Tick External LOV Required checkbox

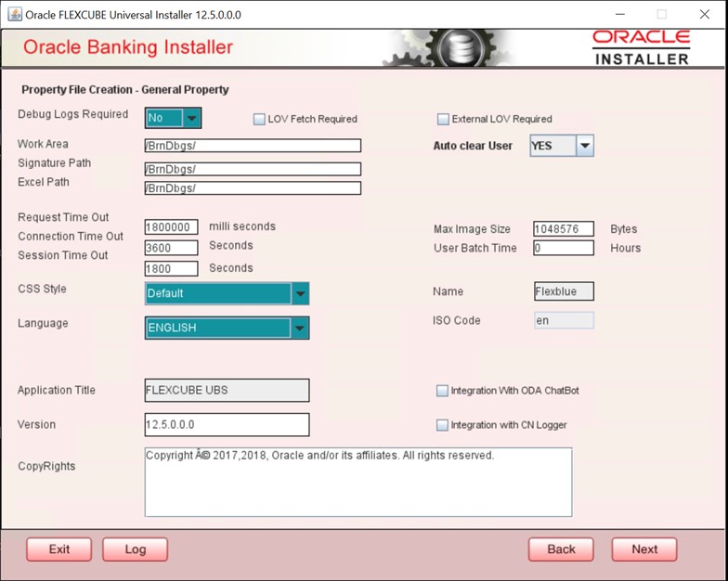443,119
